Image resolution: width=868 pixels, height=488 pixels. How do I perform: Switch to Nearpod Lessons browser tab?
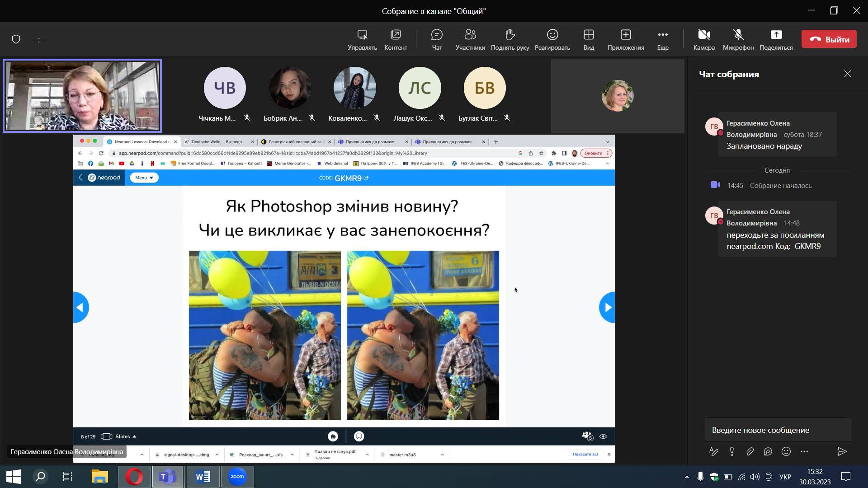142,141
